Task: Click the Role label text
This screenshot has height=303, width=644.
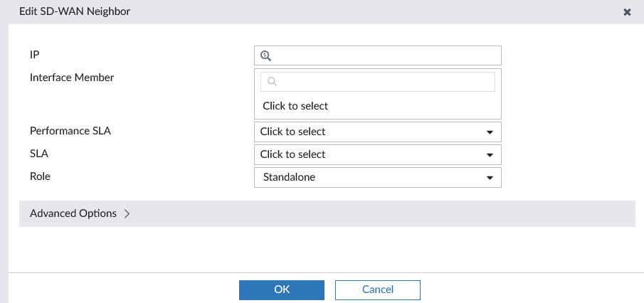Action: [x=41, y=176]
